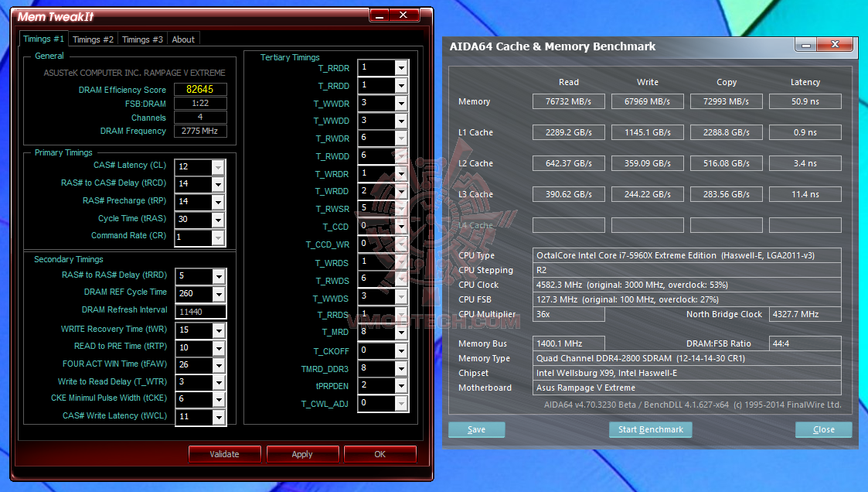The height and width of the screenshot is (492, 868).
Task: Click the Memory Latency value 50.9 ns
Action: (805, 101)
